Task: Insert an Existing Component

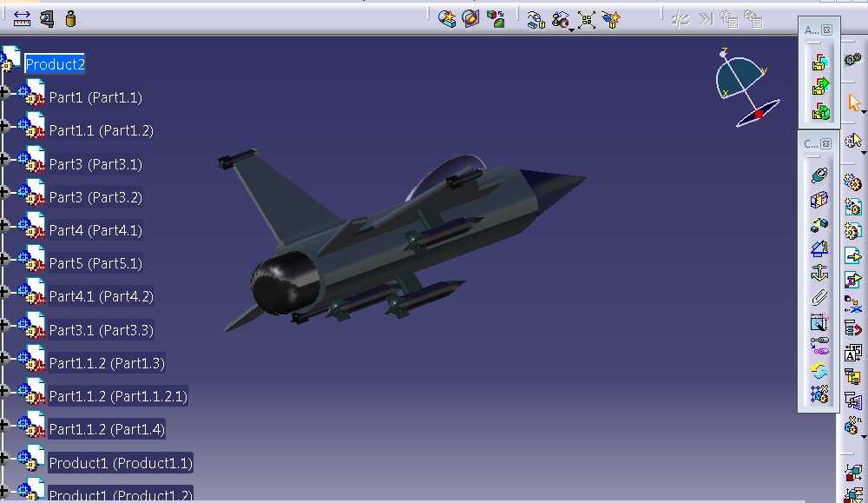Action: 852,255
